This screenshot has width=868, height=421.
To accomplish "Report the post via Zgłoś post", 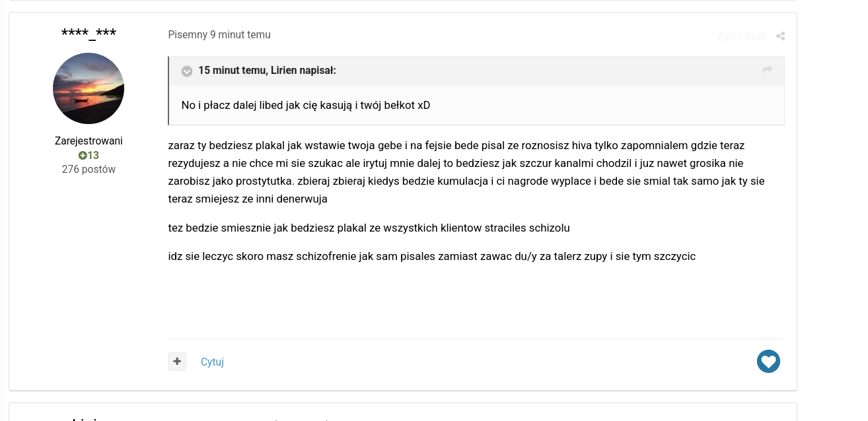I will coord(741,36).
